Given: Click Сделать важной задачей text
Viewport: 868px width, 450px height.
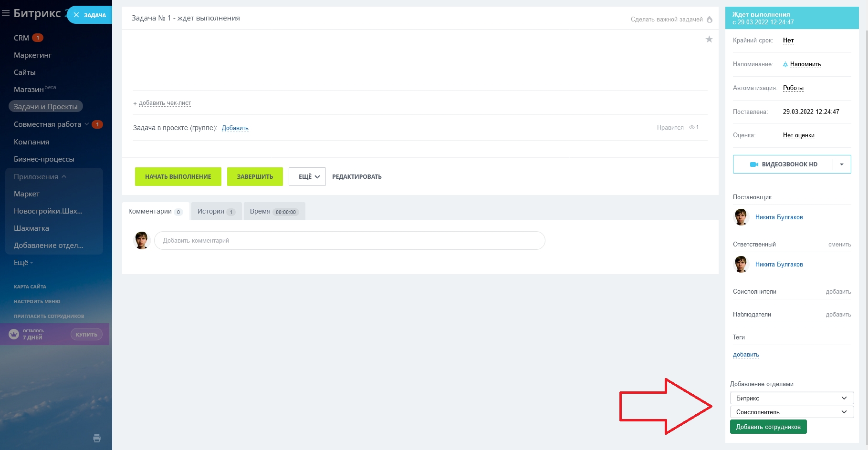Looking at the screenshot, I should point(667,20).
